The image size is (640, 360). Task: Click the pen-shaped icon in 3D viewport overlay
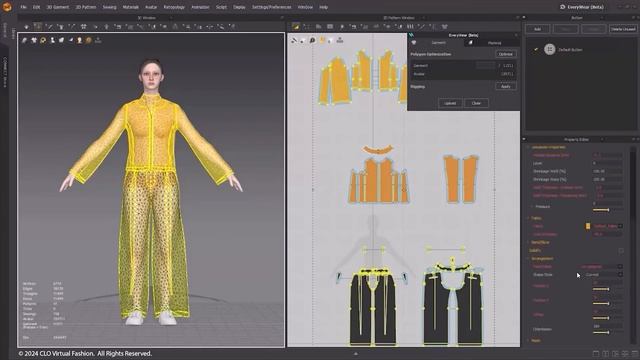click(x=24, y=40)
